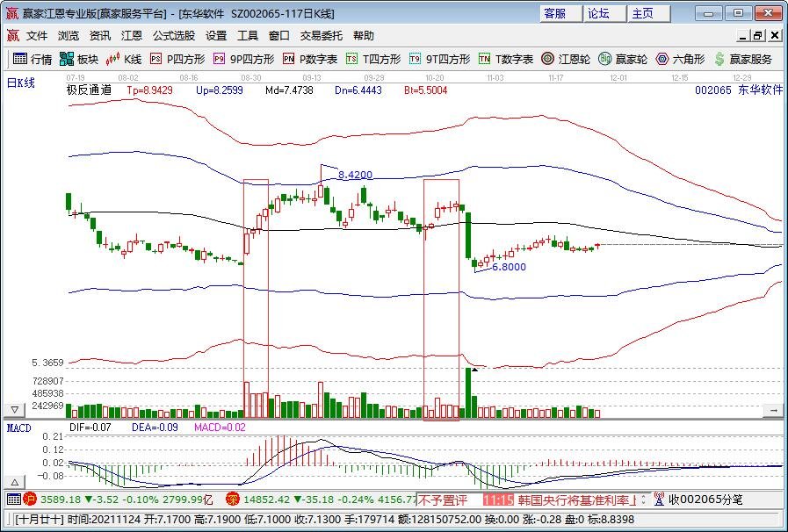Viewport: 788px width, 532px height.
Task: Click the MACD=0.02 value
Action: (220, 428)
